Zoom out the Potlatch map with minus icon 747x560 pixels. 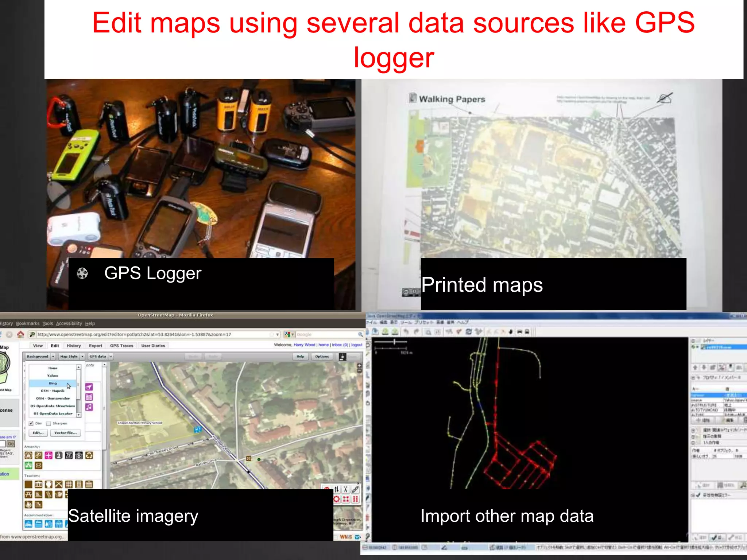tap(359, 371)
